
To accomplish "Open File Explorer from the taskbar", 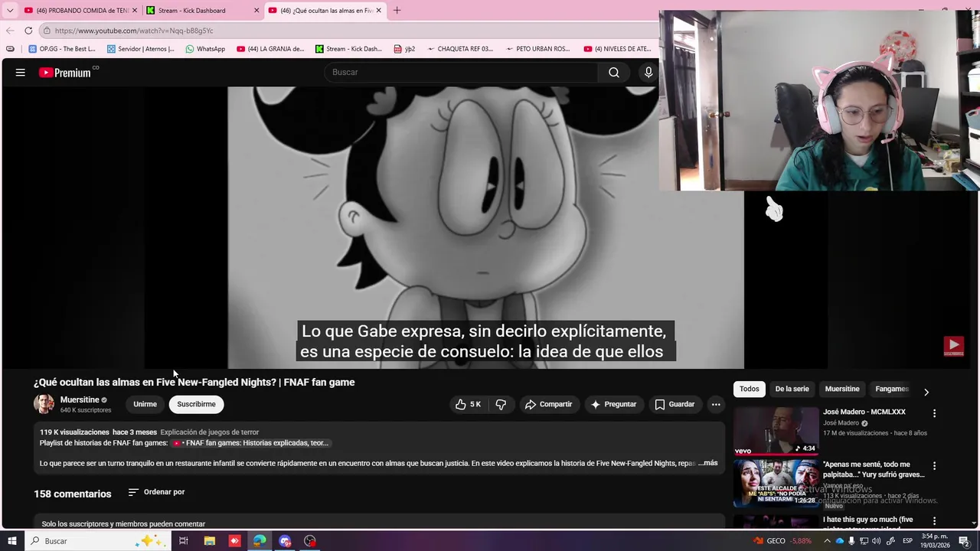I will click(x=210, y=541).
